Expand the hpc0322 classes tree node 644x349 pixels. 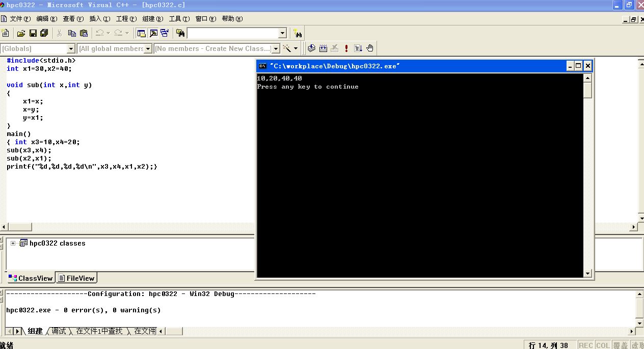[x=13, y=244]
